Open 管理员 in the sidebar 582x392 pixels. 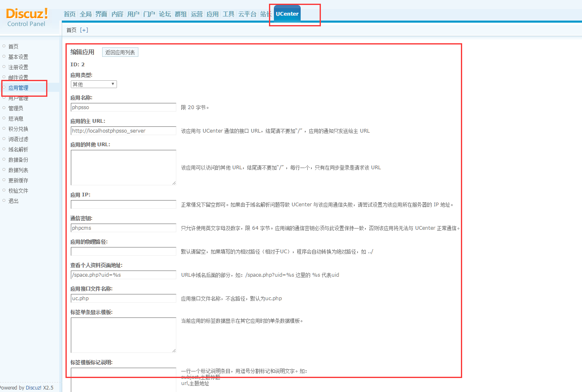click(16, 108)
